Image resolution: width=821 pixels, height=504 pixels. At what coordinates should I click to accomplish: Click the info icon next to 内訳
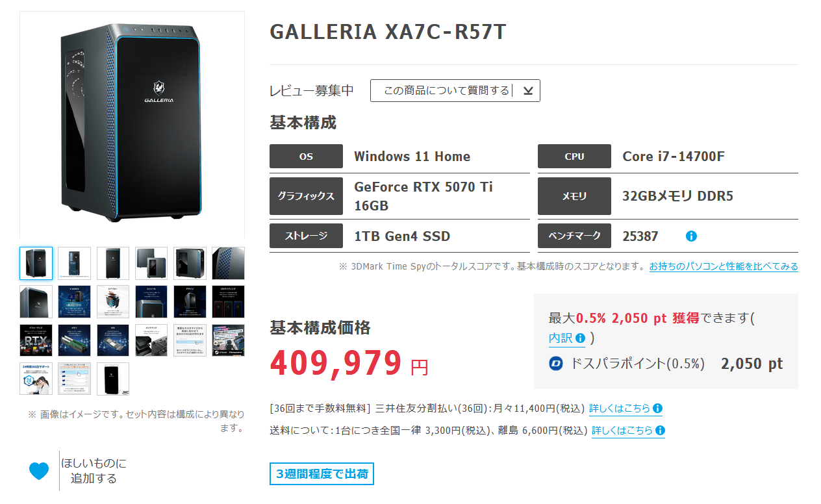(580, 338)
